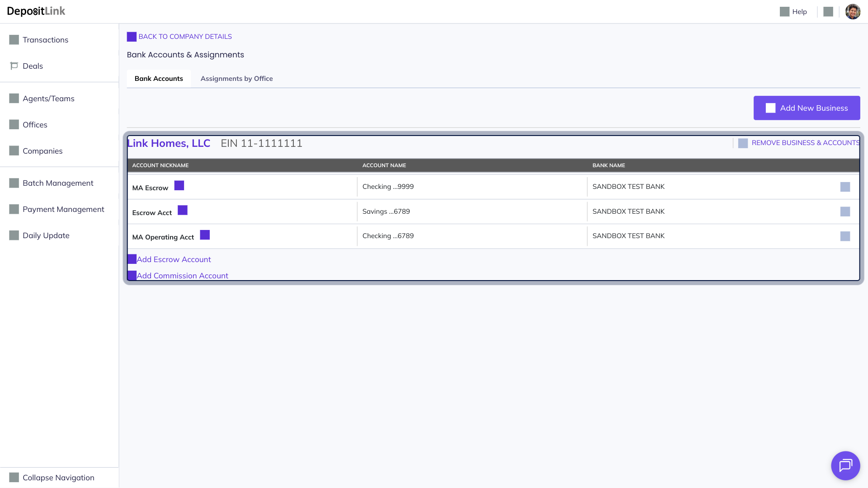Image resolution: width=868 pixels, height=488 pixels.
Task: Click row action icon for Checking ...9999
Action: [x=845, y=187]
